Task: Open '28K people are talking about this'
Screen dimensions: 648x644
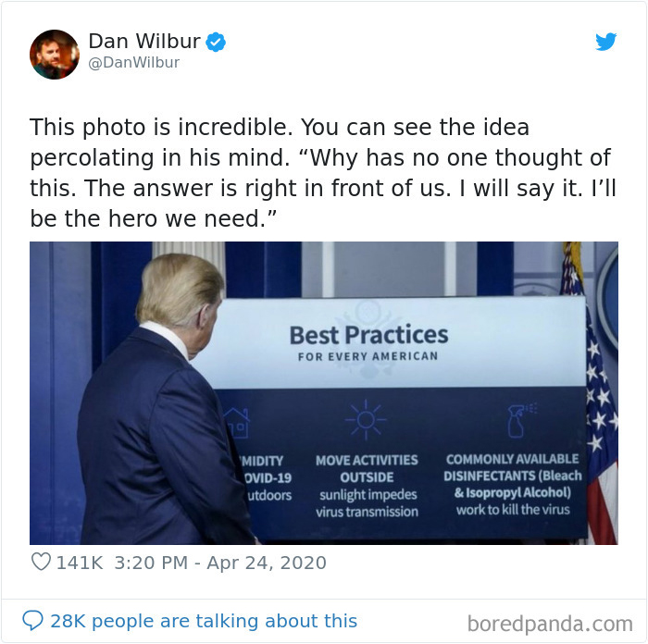Action: click(204, 621)
